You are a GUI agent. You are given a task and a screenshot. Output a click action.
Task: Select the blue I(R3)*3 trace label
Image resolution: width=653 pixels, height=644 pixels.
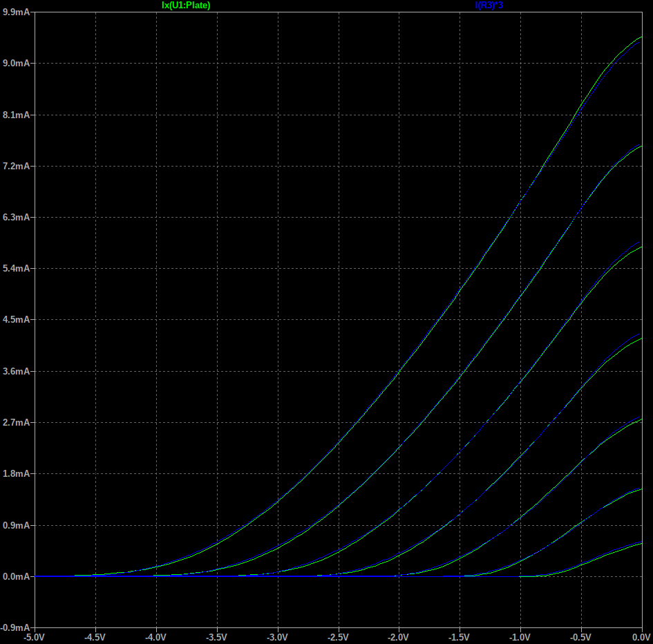[489, 6]
